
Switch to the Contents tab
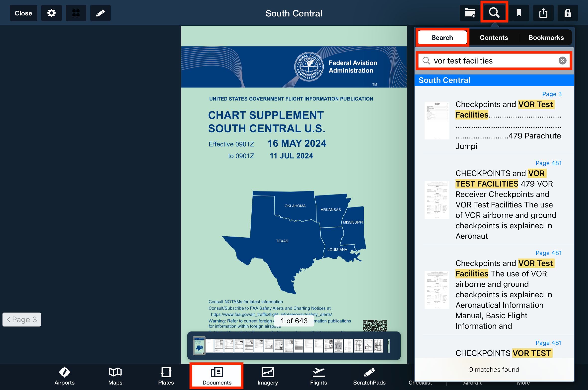pos(494,38)
